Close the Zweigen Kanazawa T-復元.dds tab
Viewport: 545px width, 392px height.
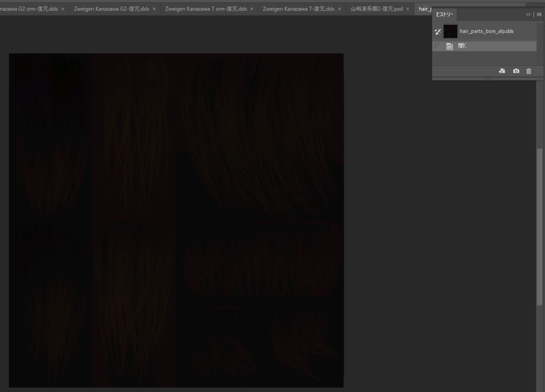(339, 9)
